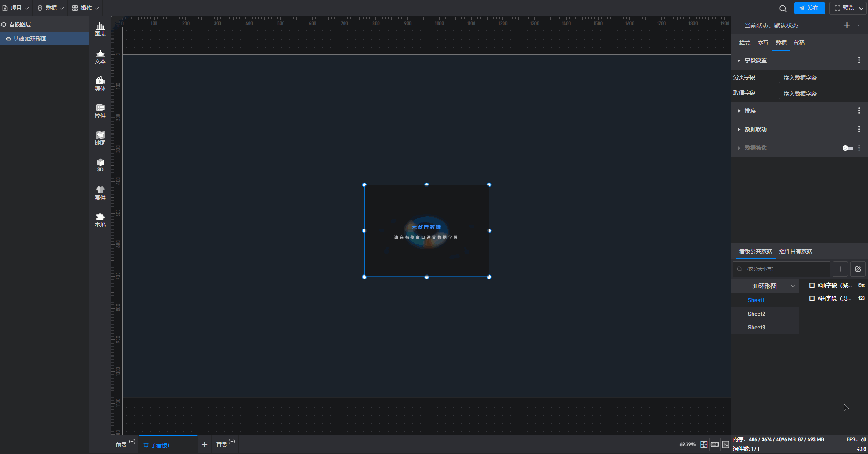
Task: Toggle the 数据筛选 switch
Action: tap(848, 148)
